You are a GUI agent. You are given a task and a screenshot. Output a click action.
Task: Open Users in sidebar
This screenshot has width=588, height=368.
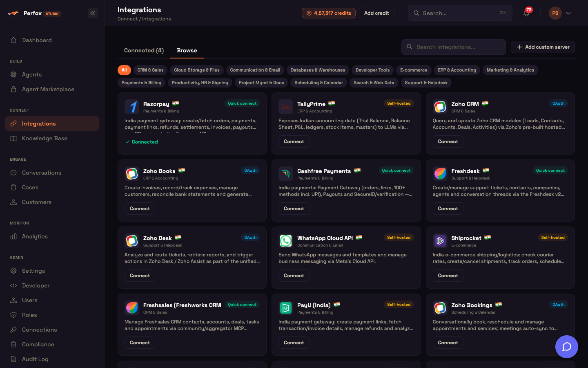coord(52,300)
